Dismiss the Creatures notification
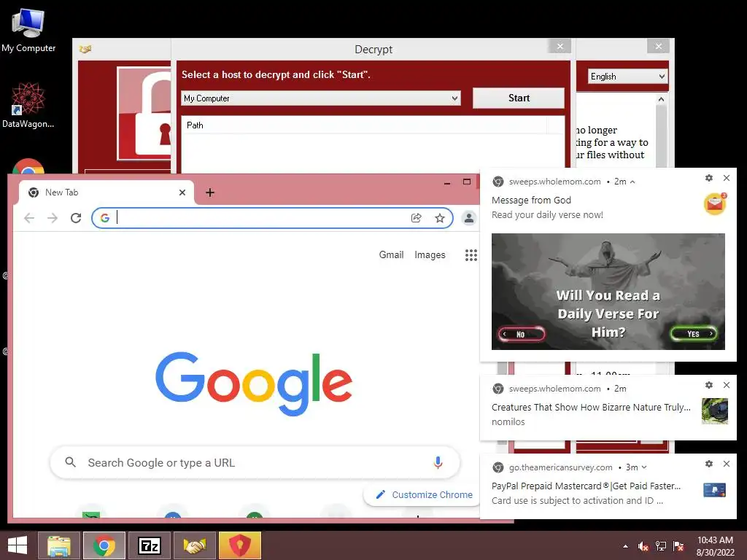The image size is (747, 560). click(727, 385)
